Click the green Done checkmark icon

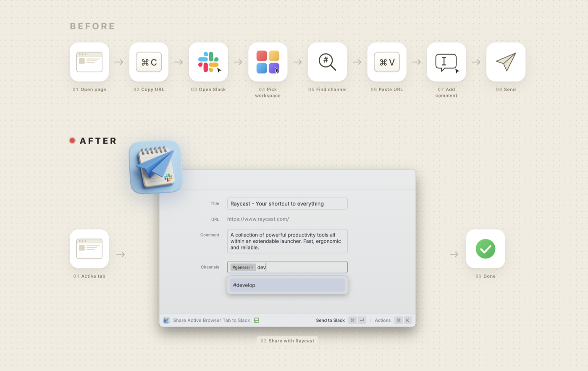pos(486,249)
